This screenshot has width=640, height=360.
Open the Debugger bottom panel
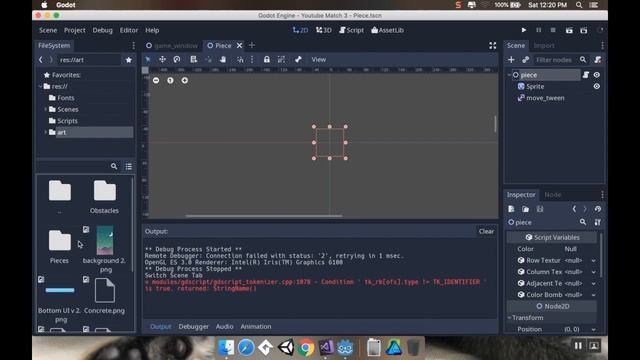point(193,327)
